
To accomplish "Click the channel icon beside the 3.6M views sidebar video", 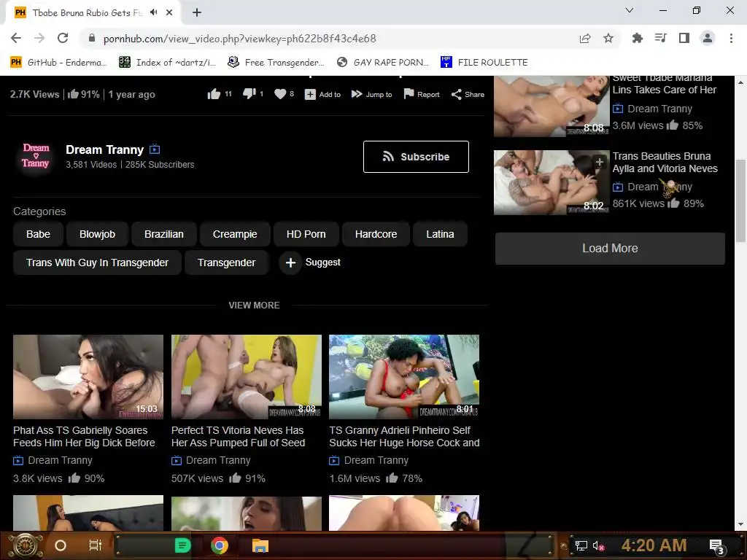I will 617,109.
